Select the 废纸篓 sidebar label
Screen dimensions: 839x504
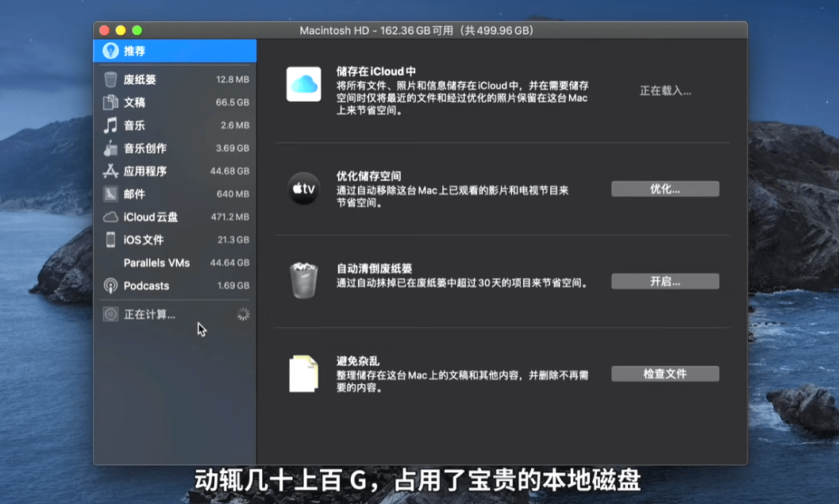[x=140, y=79]
